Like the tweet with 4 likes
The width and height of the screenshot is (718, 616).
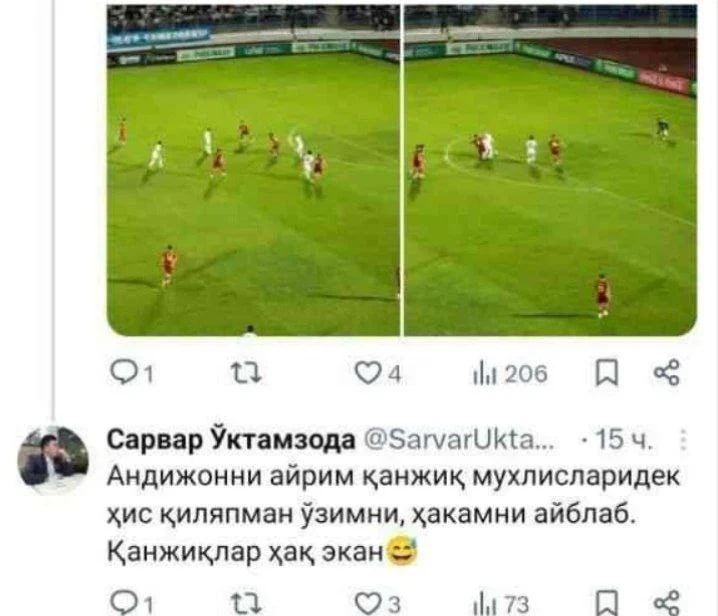tap(378, 373)
